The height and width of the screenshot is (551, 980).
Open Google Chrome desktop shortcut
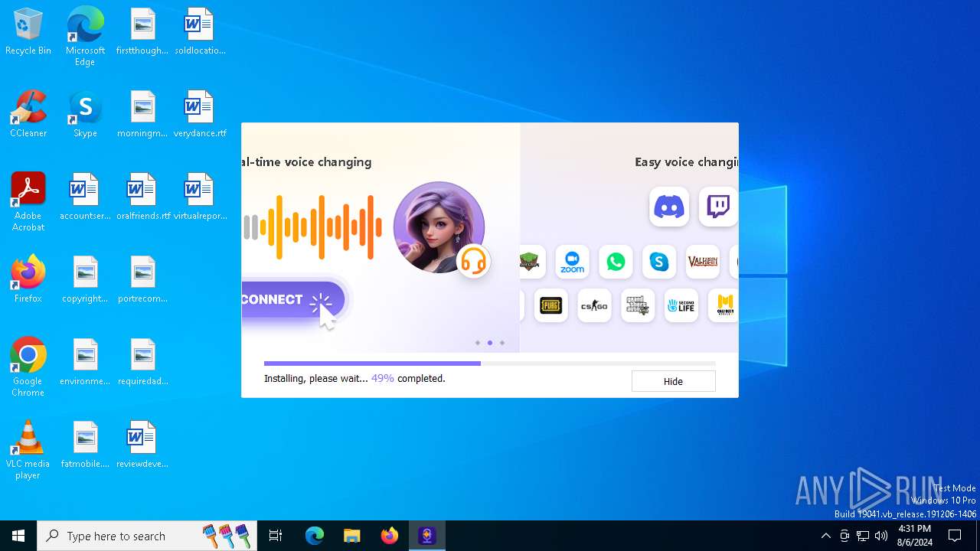pyautogui.click(x=28, y=367)
